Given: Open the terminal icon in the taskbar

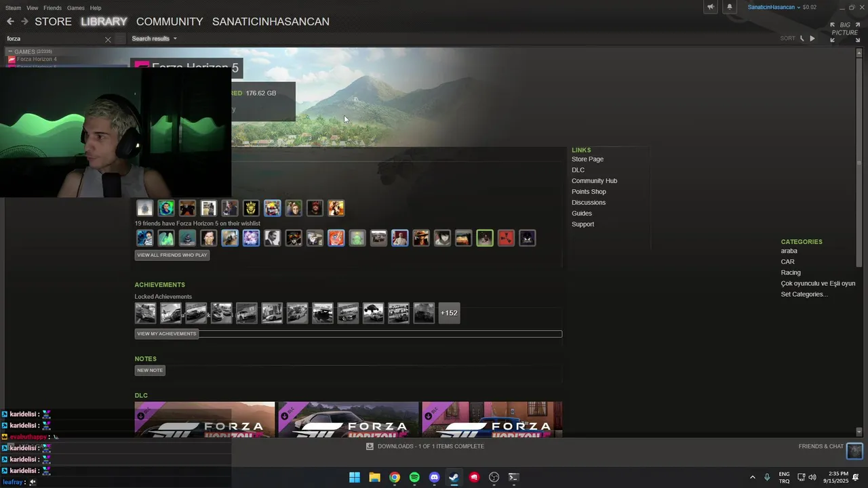Looking at the screenshot, I should click(514, 477).
